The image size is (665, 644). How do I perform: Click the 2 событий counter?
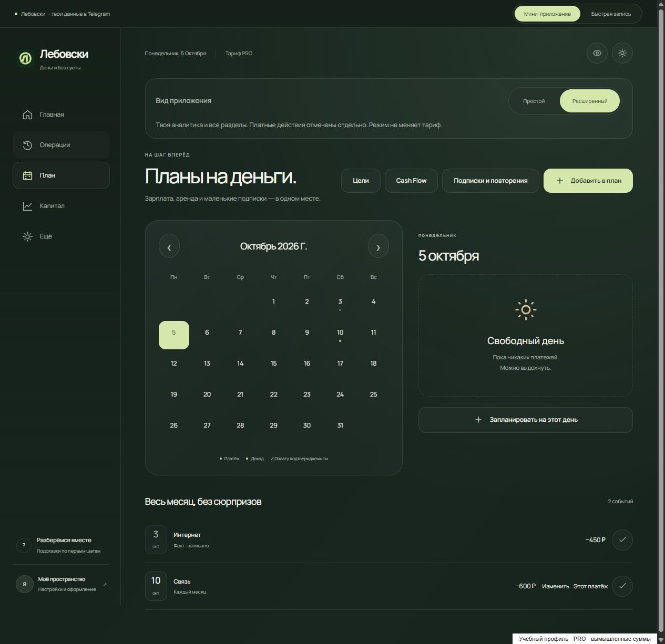tap(620, 502)
